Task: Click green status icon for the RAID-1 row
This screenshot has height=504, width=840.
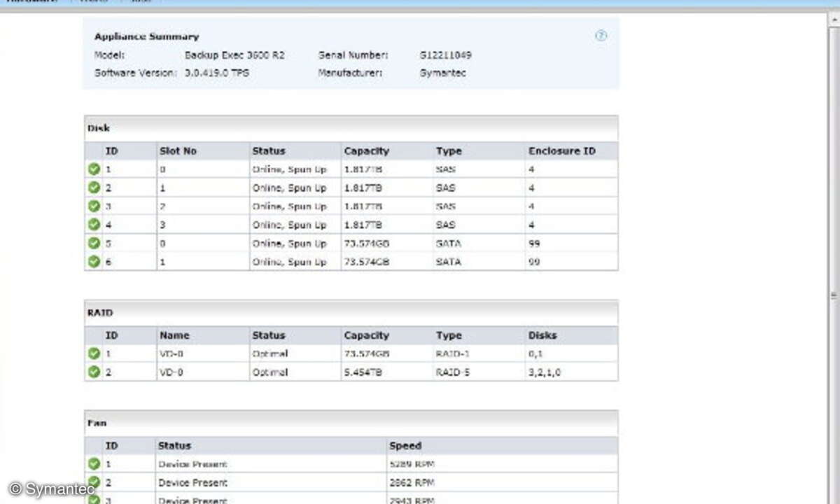Action: coord(94,353)
